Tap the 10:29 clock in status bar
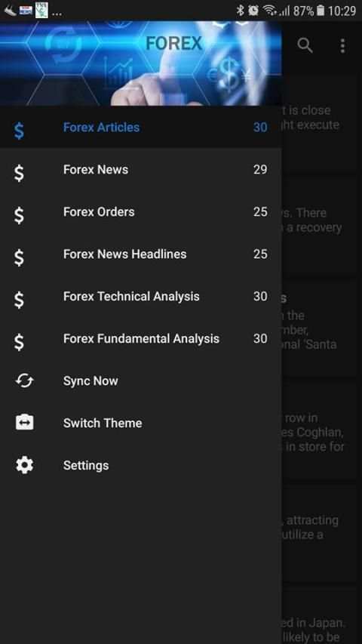Image resolution: width=362 pixels, height=644 pixels. (x=342, y=11)
